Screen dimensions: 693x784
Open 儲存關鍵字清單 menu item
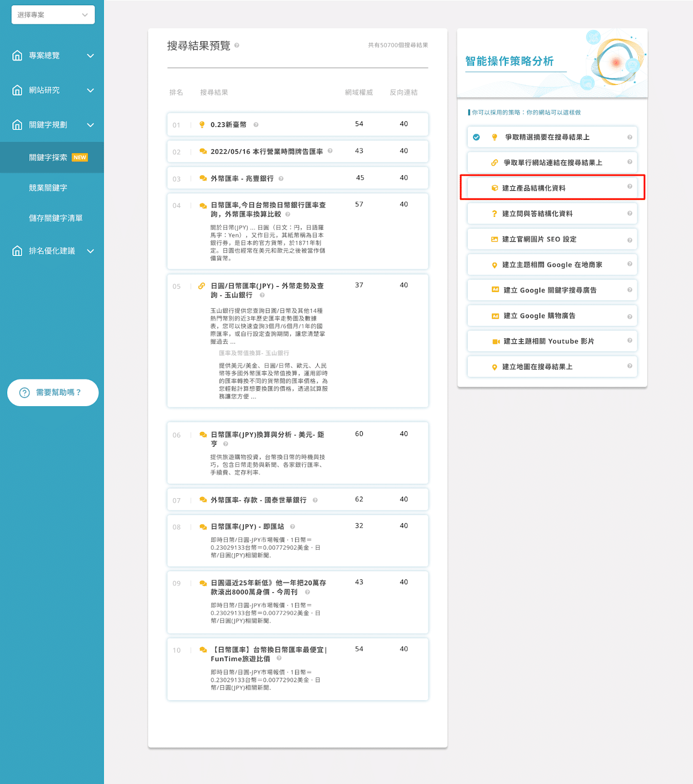[56, 218]
